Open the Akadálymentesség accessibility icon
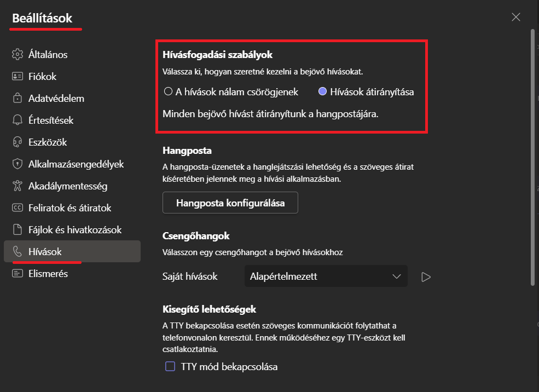The image size is (539, 392). 18,186
